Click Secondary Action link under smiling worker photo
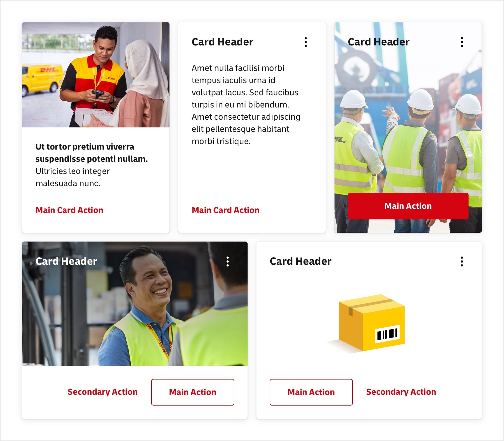504x441 pixels. pos(102,392)
